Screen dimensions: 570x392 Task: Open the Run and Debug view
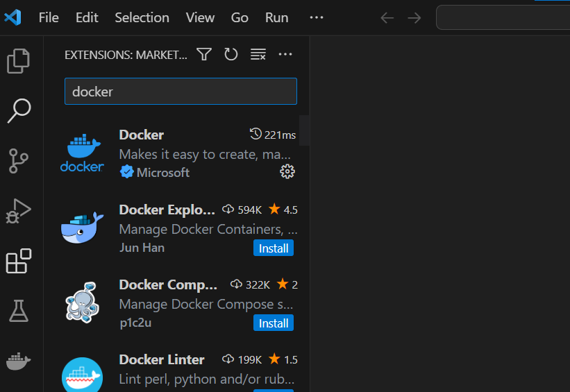(x=18, y=211)
